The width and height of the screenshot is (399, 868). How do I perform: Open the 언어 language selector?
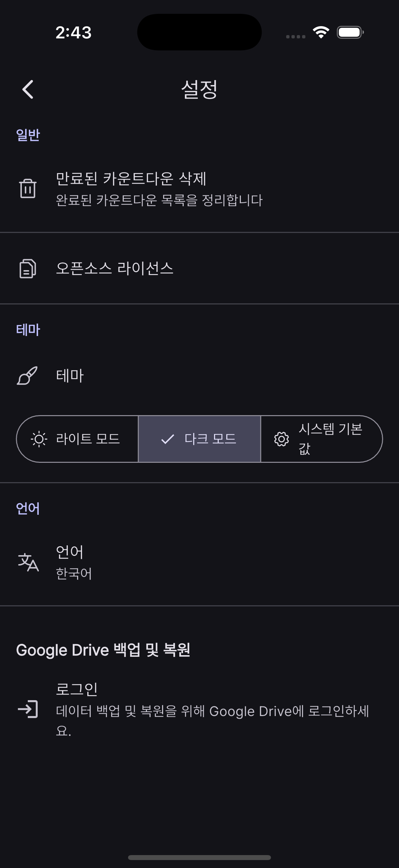70,552
